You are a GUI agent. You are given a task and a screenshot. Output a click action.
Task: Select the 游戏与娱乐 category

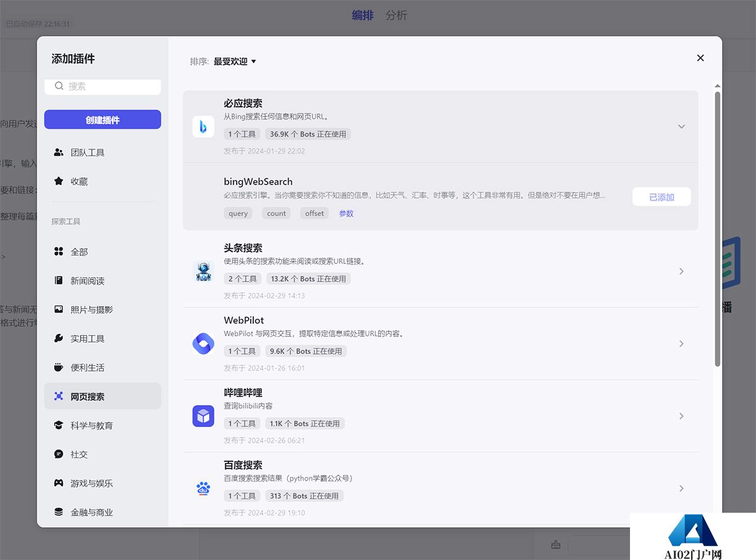pos(103,483)
